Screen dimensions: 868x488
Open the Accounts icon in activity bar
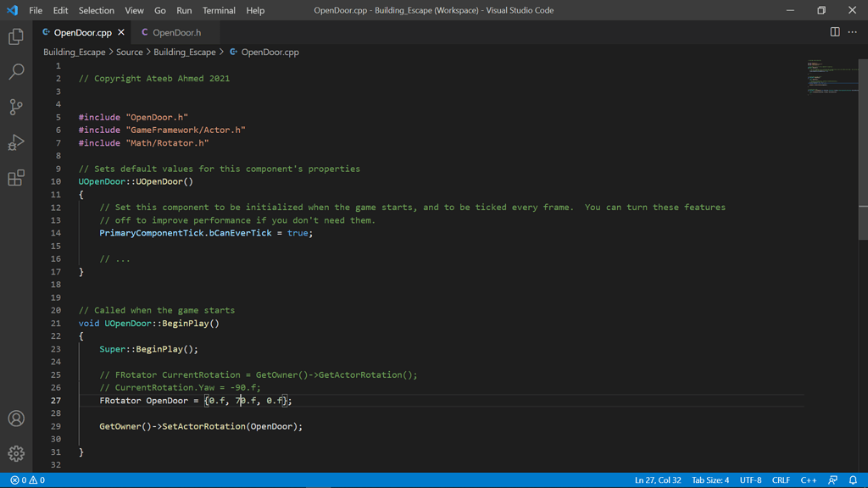[16, 418]
